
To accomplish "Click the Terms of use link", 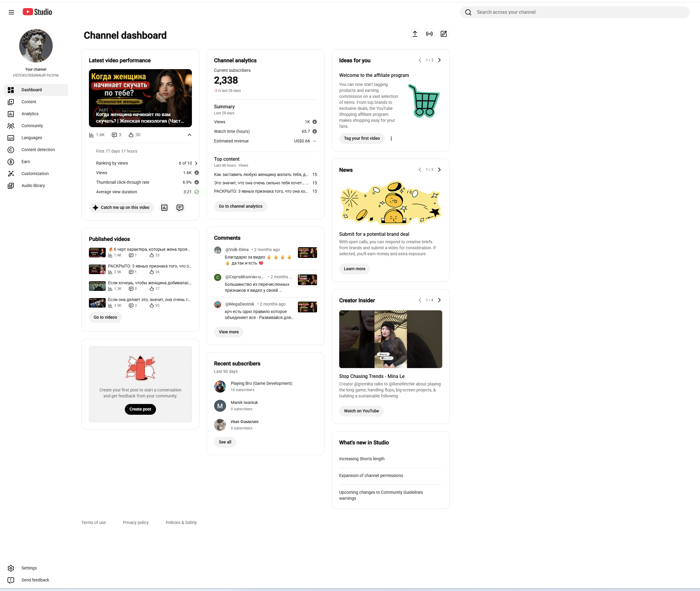I will 93,523.
